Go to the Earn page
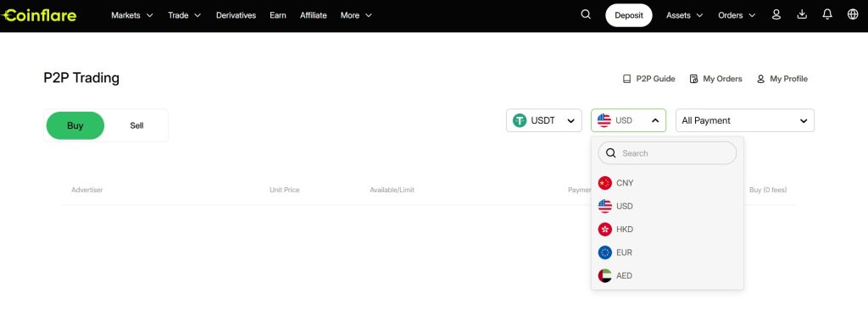The height and width of the screenshot is (310, 868). [278, 15]
